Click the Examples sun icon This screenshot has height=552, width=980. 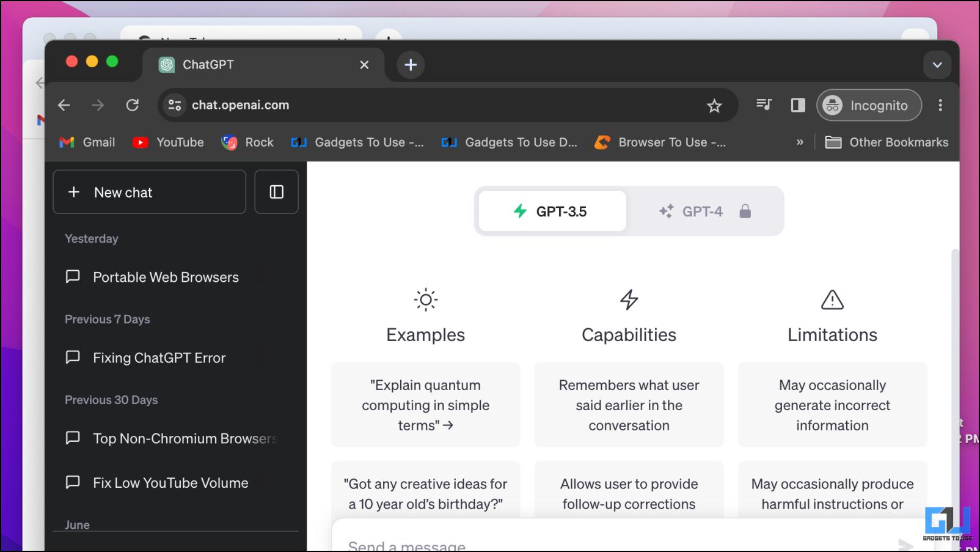(426, 300)
